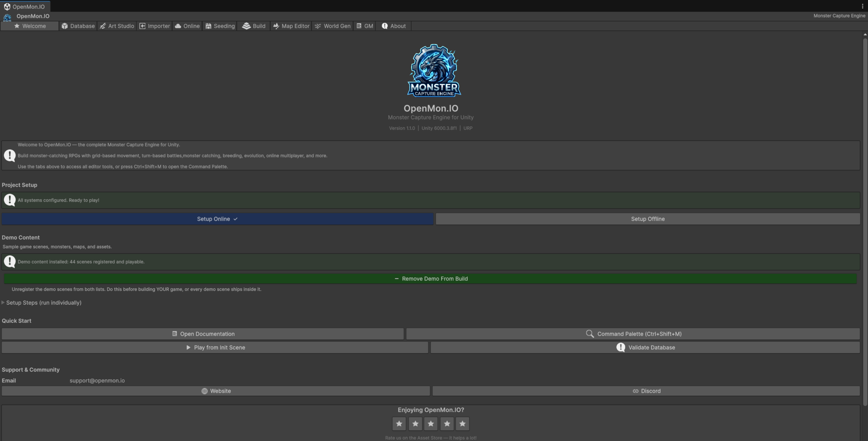
Task: Switch to the Importer tab
Action: (154, 26)
